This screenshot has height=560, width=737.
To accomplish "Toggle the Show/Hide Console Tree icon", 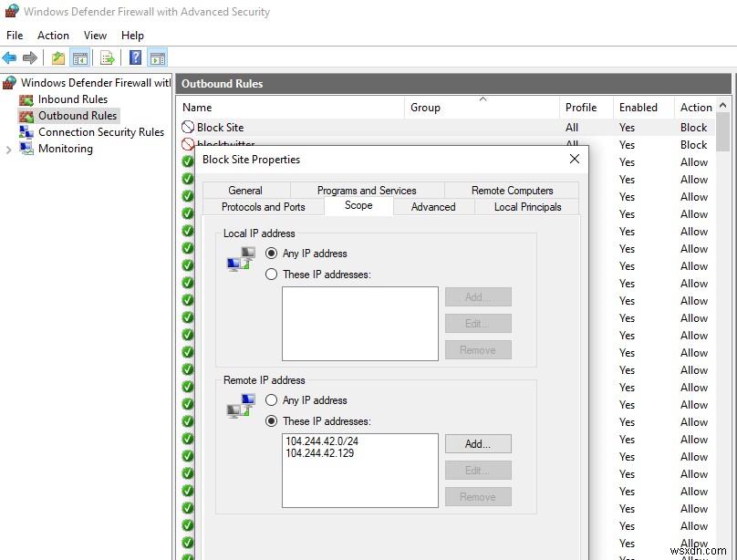I will pos(78,57).
